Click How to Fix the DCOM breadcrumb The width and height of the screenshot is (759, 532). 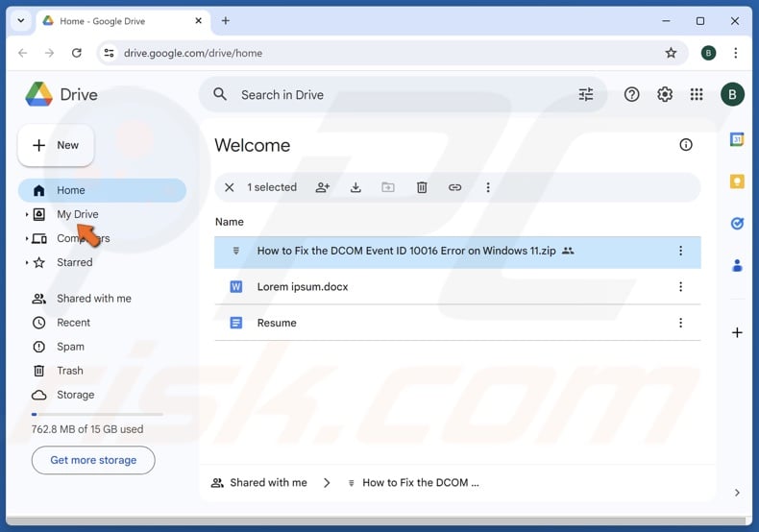(x=414, y=483)
